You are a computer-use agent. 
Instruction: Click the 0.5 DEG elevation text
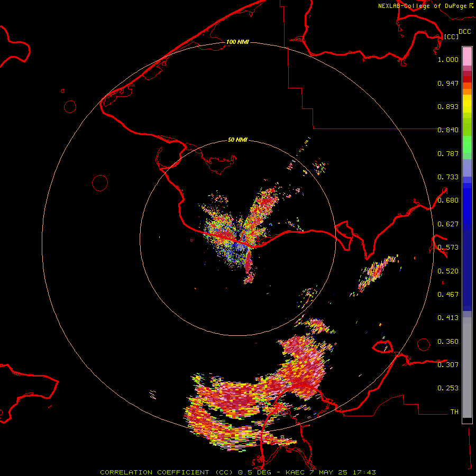pos(255,472)
